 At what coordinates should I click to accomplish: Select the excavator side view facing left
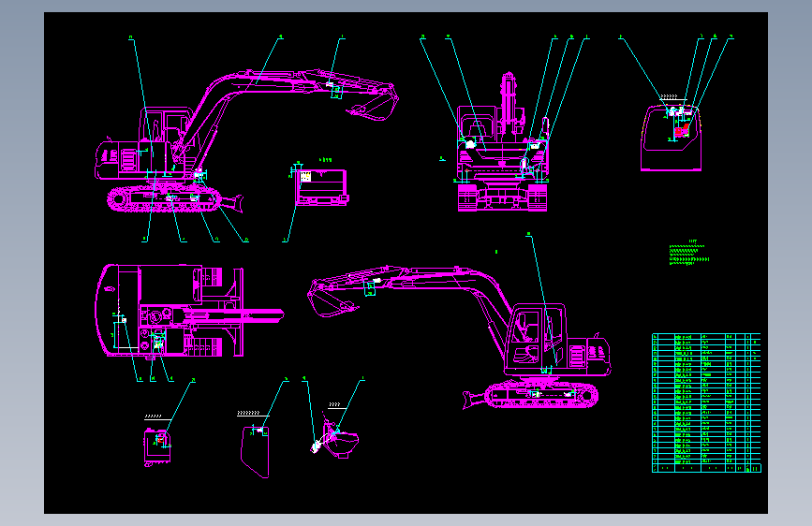coord(459,338)
